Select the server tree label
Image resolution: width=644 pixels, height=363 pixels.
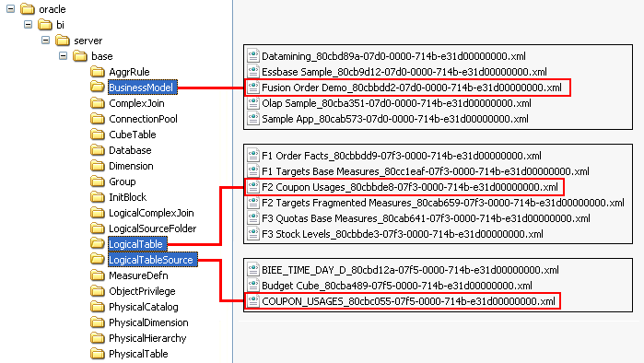(88, 41)
